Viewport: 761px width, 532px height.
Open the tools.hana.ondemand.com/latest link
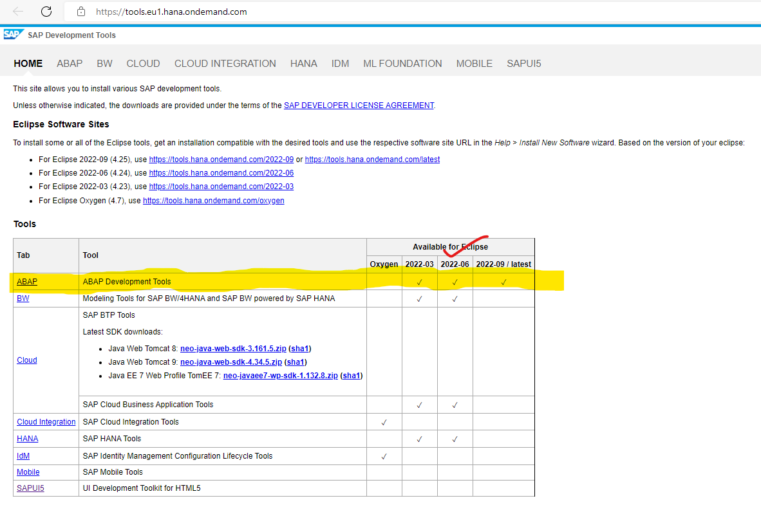[372, 159]
